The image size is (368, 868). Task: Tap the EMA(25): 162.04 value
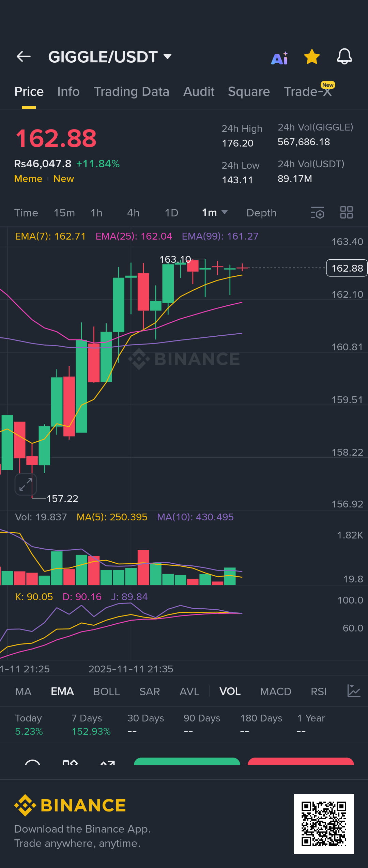click(134, 236)
